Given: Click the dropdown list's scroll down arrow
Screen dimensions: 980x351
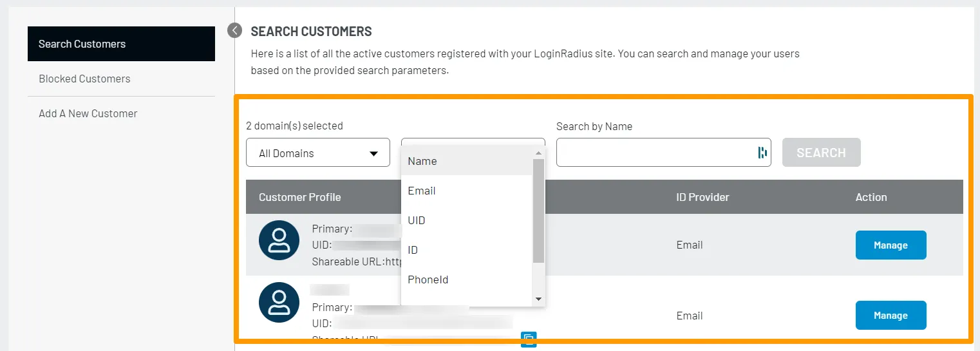Looking at the screenshot, I should pyautogui.click(x=539, y=299).
